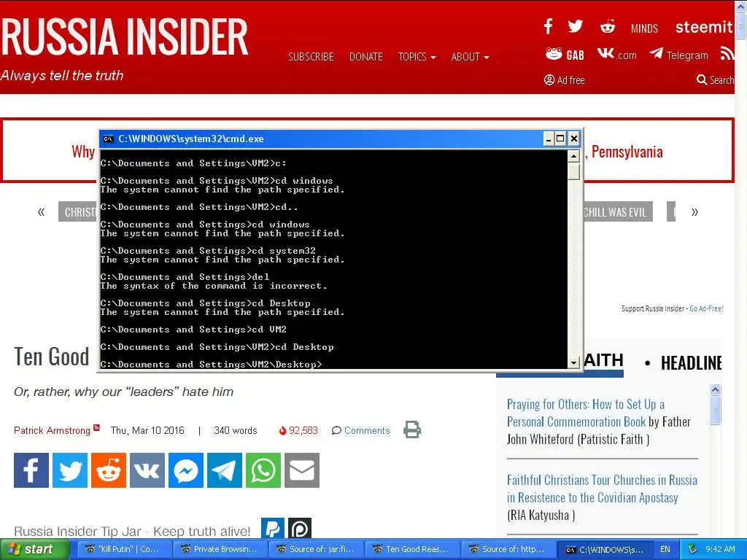Donate via PayPal tip jar icon
Viewport: 747px width, 560px height.
coord(273,529)
